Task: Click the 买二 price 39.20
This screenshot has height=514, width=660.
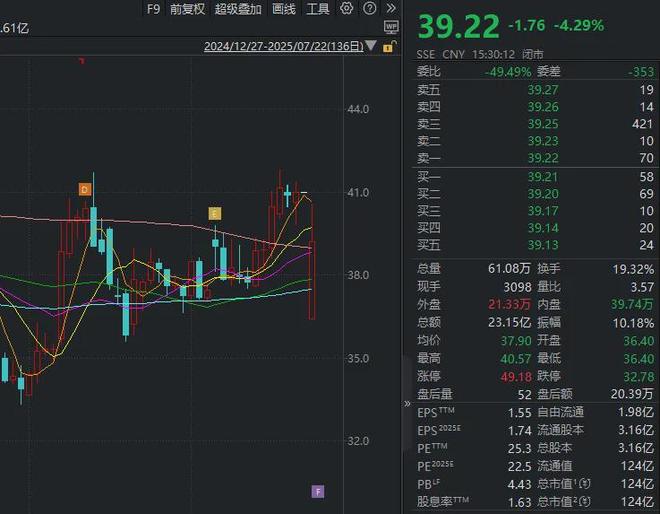Action: point(543,194)
